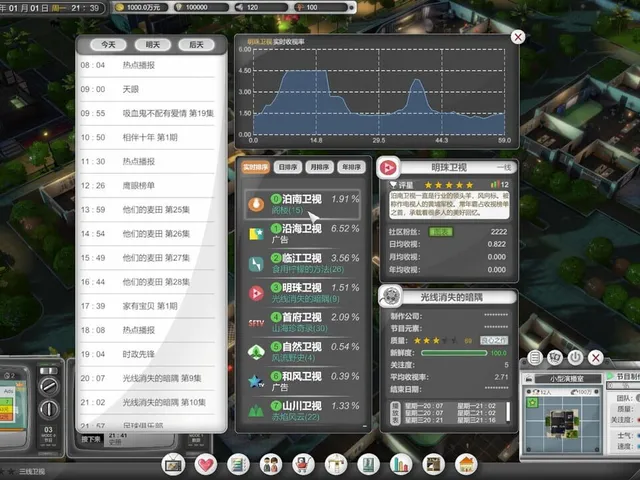Image resolution: width=640 pixels, height=480 pixels.
Task: Flip the small switch above the TV knobs
Action: click(x=49, y=371)
